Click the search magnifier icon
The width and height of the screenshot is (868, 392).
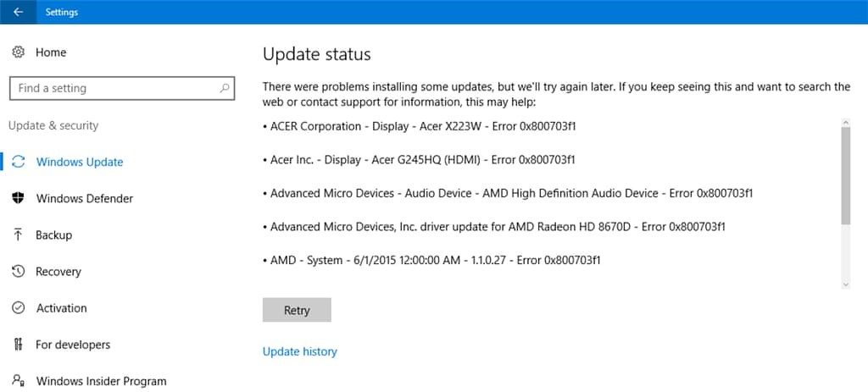(x=225, y=88)
